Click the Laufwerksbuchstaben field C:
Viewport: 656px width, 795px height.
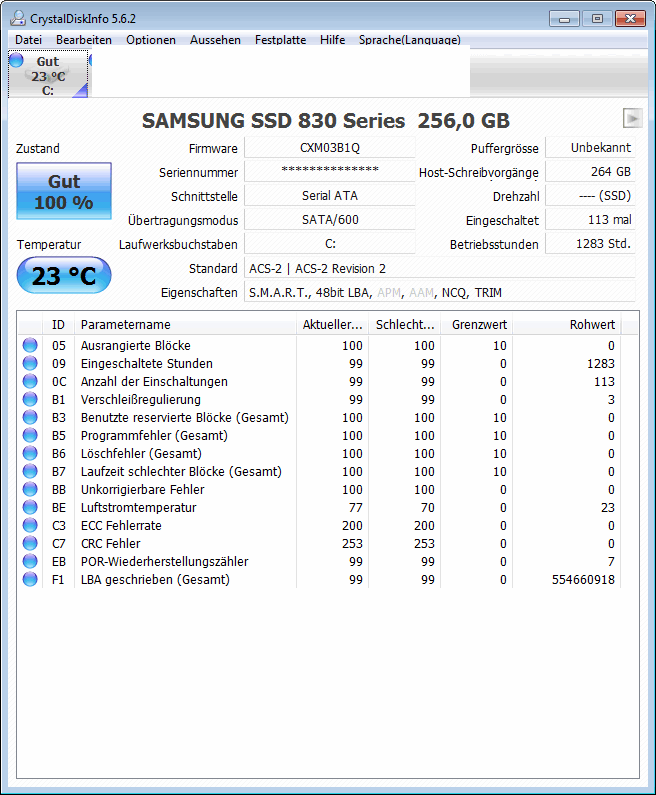click(330, 244)
